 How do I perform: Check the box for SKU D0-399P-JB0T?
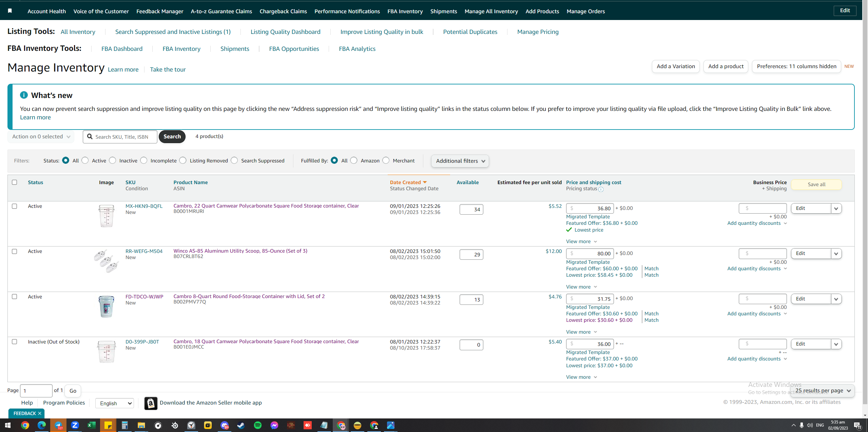coord(14,341)
